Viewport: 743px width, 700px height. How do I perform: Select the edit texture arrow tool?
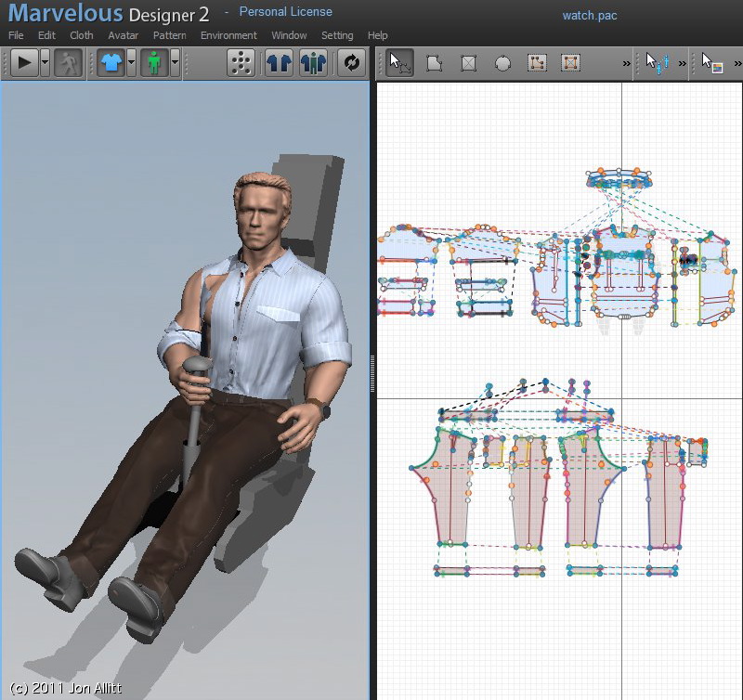tap(712, 62)
